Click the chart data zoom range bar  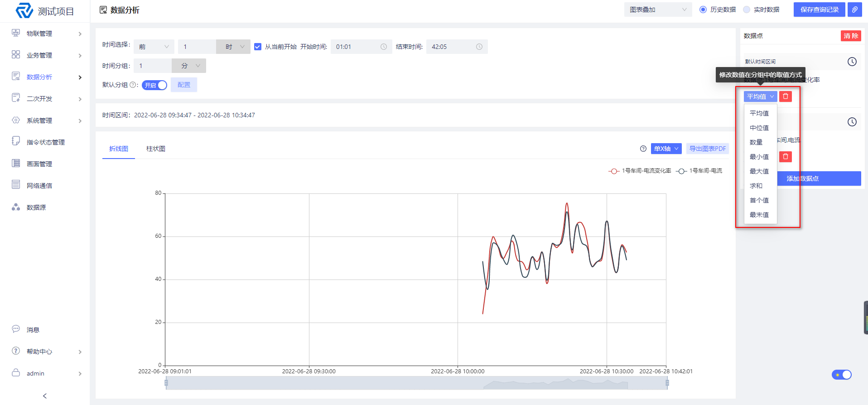[x=417, y=383]
